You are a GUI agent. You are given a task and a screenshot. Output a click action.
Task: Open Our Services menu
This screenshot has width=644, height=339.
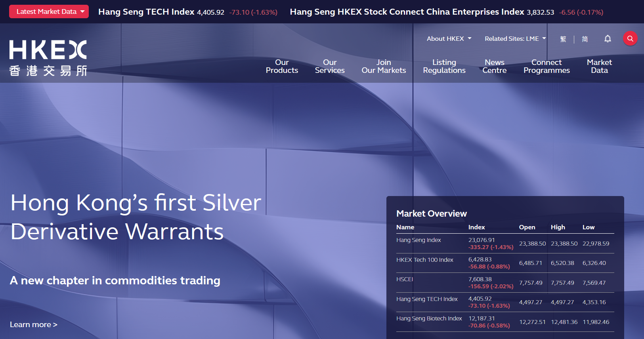(330, 66)
